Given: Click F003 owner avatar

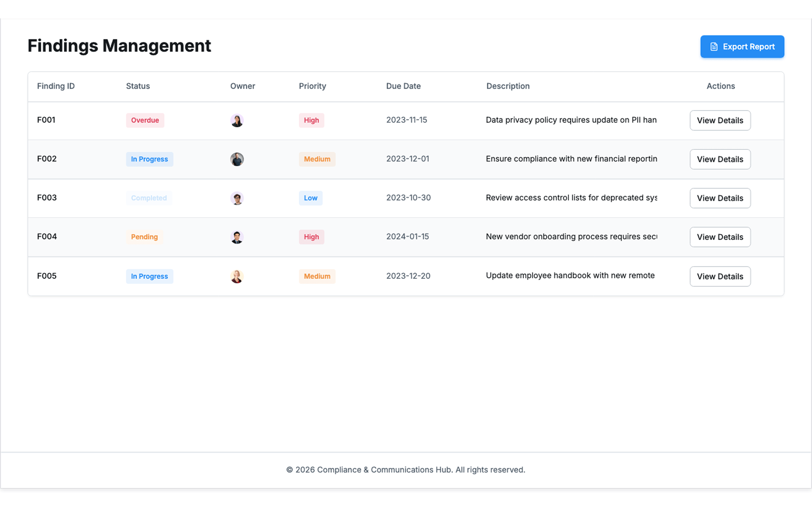Looking at the screenshot, I should [237, 198].
